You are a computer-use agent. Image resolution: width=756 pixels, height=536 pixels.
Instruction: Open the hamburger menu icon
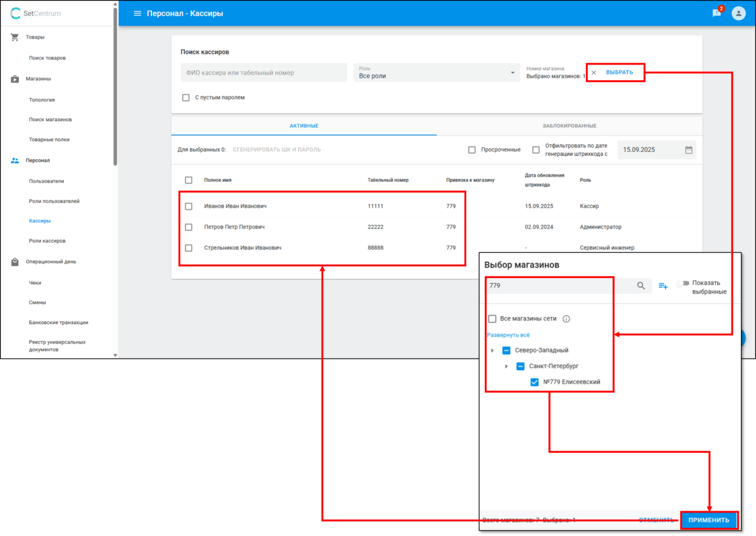[x=137, y=14]
